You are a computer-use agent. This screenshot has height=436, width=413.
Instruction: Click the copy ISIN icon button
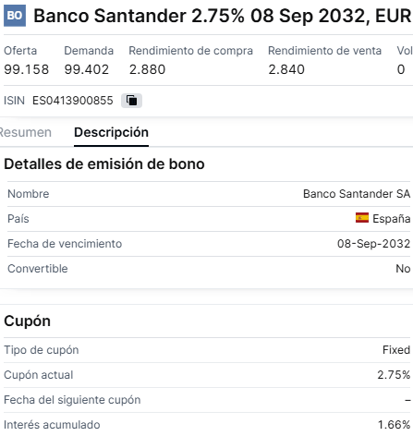click(131, 100)
